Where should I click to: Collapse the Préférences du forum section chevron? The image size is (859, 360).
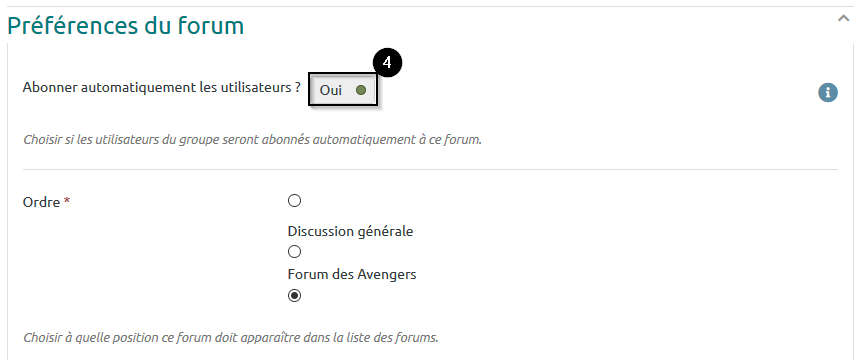843,19
